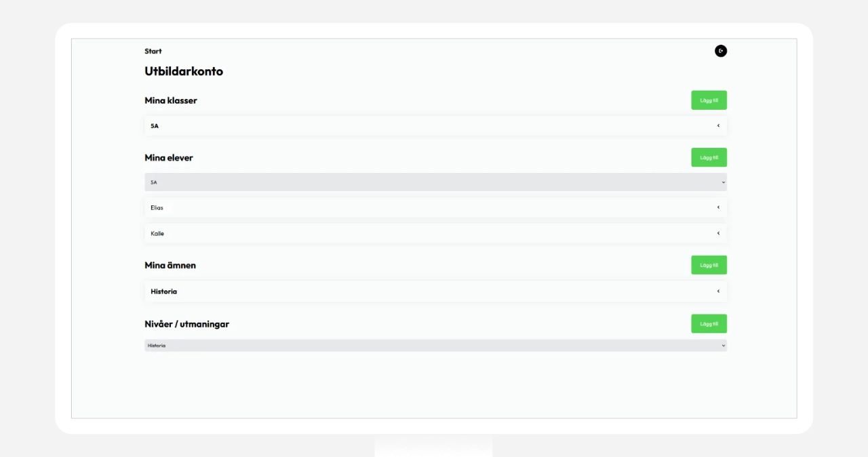
Task: Click the Mina elever section heading
Action: pos(169,158)
